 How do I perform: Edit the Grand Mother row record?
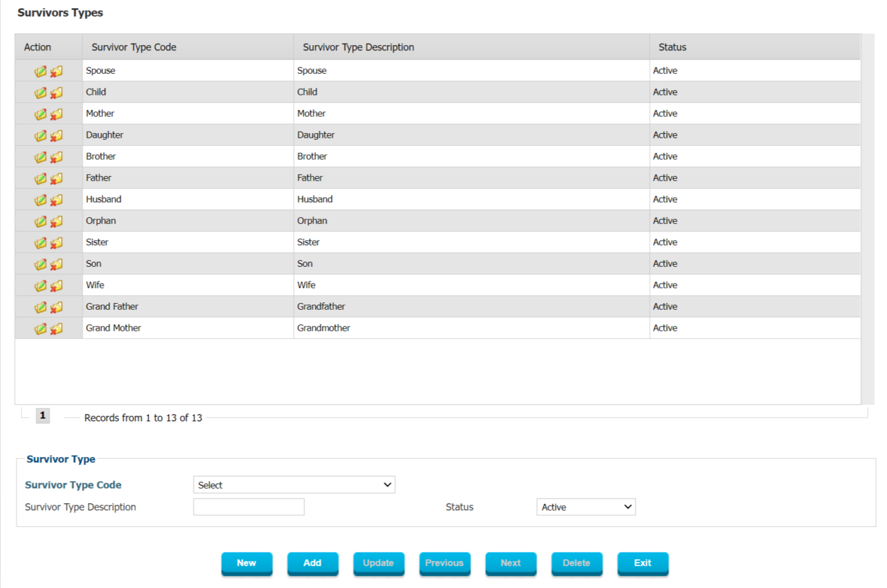point(40,329)
